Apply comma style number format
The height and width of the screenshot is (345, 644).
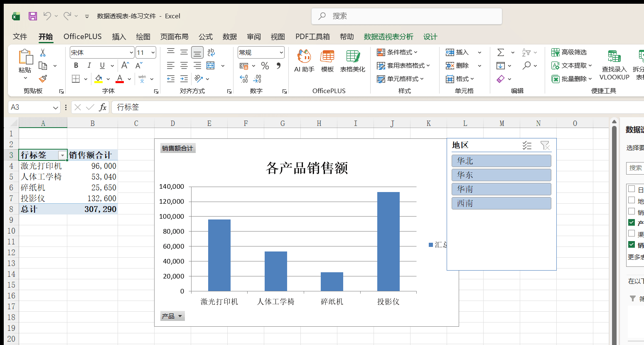[x=278, y=66]
